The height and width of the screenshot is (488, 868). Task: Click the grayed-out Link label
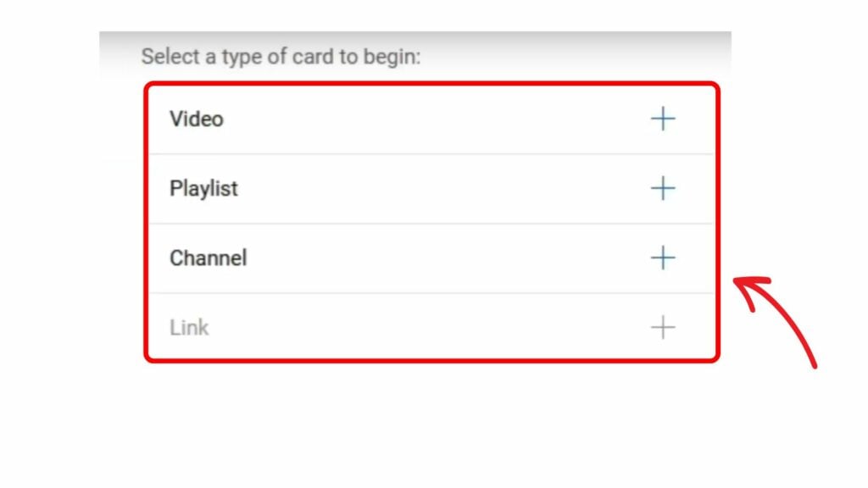pyautogui.click(x=188, y=327)
